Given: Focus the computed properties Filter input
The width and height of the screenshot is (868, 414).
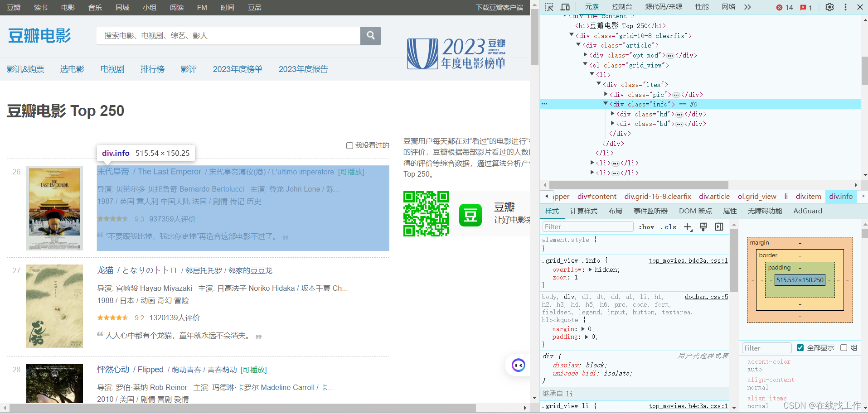Looking at the screenshot, I should click(766, 348).
